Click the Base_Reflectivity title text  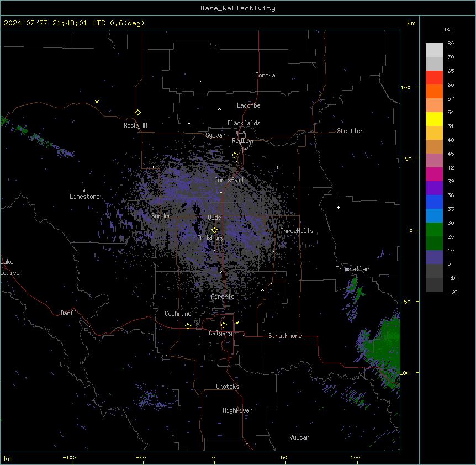(238, 8)
